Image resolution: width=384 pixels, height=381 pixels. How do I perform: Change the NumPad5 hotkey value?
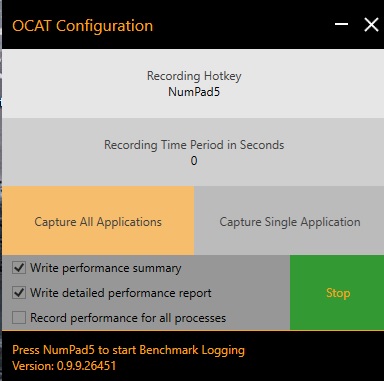click(x=194, y=92)
